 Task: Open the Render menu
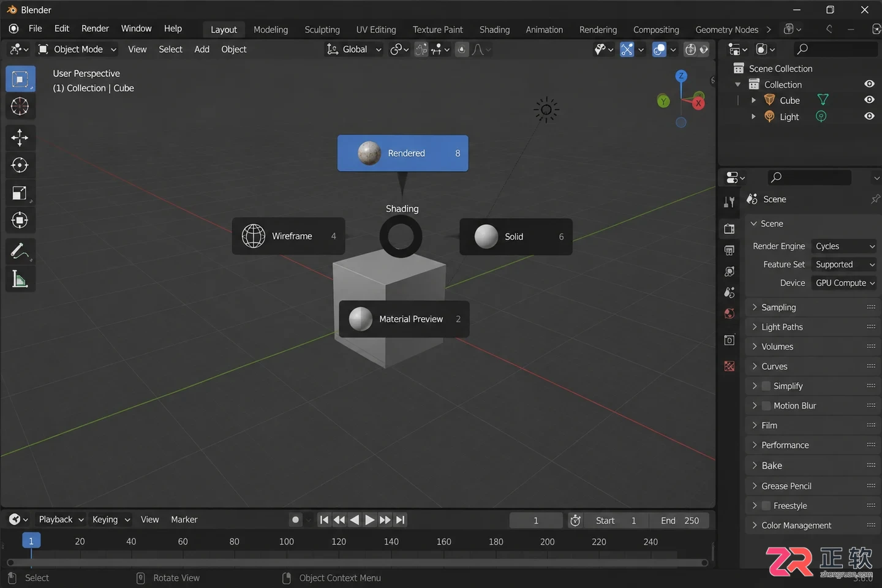(x=95, y=29)
